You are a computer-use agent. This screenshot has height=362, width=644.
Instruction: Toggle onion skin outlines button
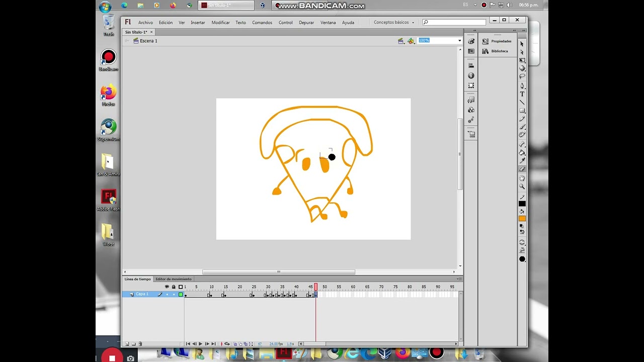[x=240, y=344]
